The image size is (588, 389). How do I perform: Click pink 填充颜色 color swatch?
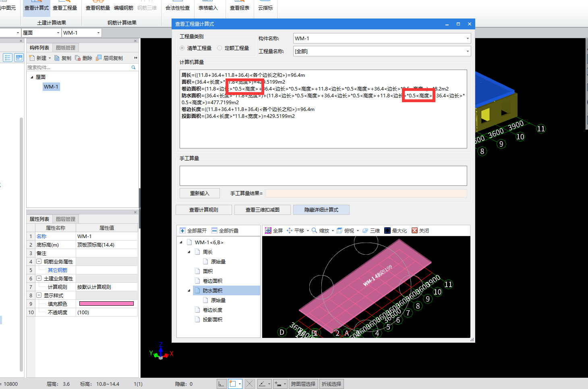[107, 304]
